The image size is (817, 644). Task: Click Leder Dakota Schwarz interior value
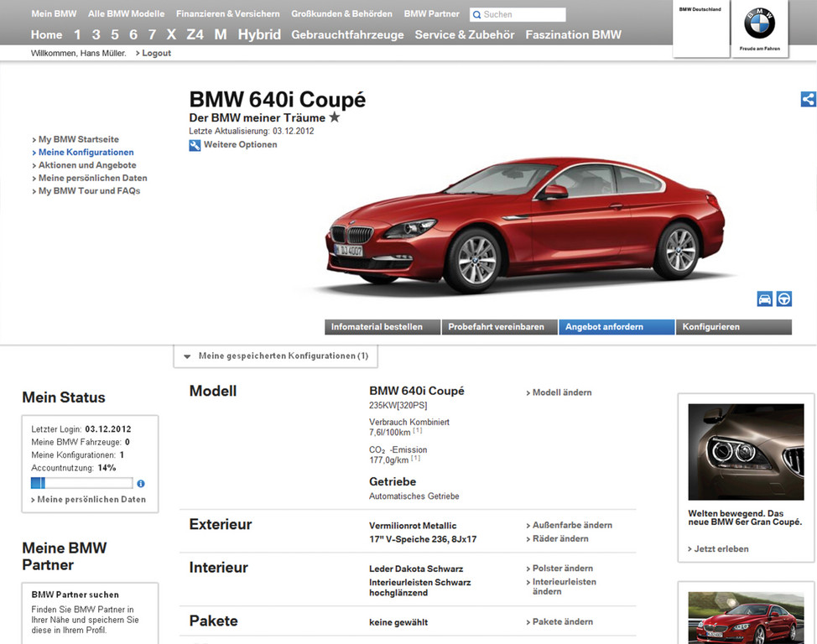click(416, 569)
